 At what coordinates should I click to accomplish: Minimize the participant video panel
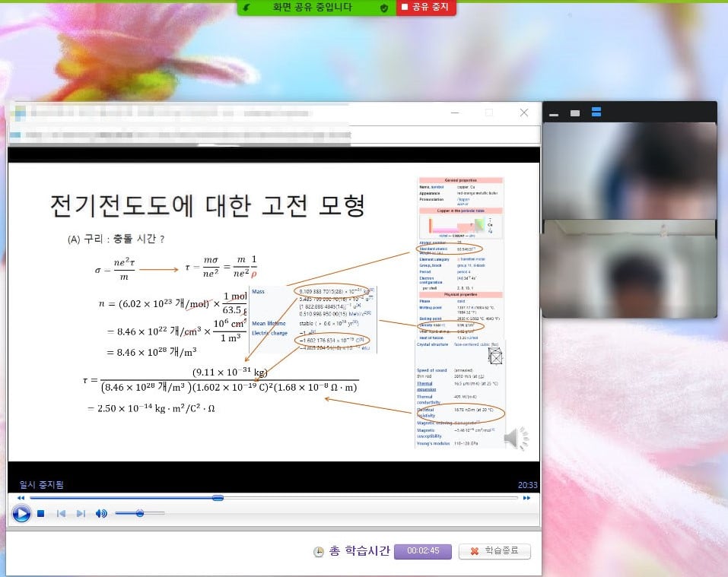pyautogui.click(x=555, y=113)
